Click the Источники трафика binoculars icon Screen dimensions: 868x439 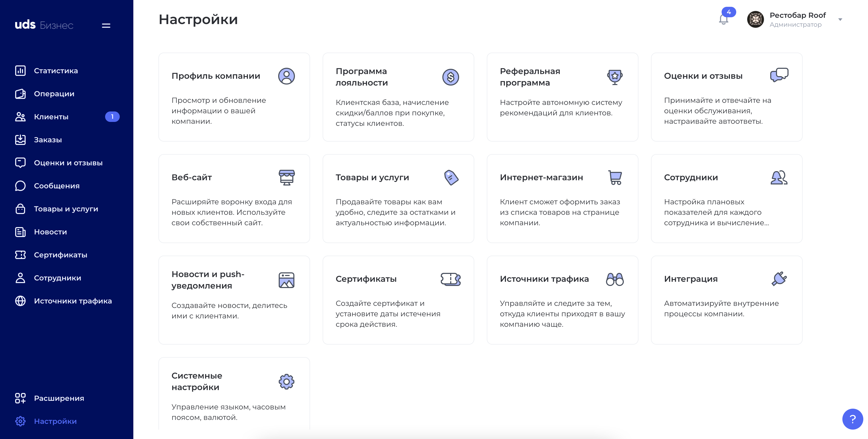pyautogui.click(x=615, y=279)
